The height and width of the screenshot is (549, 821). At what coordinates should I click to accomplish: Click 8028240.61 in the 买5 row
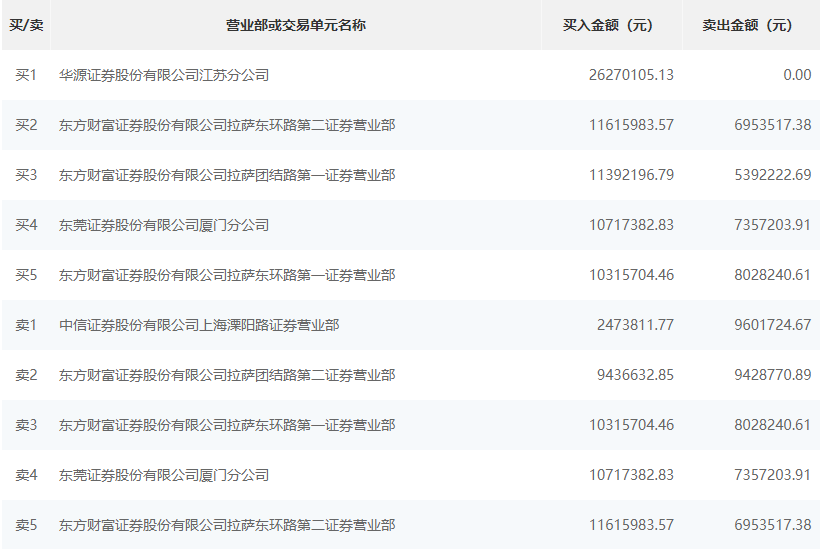click(772, 275)
